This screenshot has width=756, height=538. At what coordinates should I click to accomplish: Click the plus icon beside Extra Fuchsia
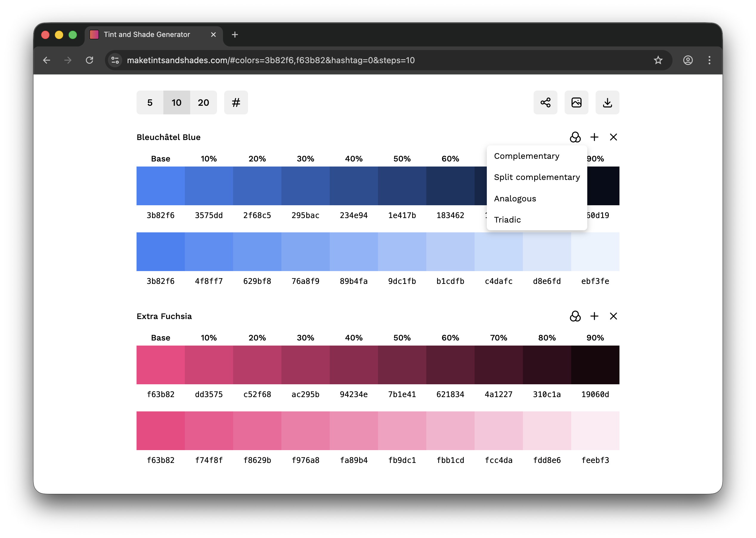tap(594, 316)
